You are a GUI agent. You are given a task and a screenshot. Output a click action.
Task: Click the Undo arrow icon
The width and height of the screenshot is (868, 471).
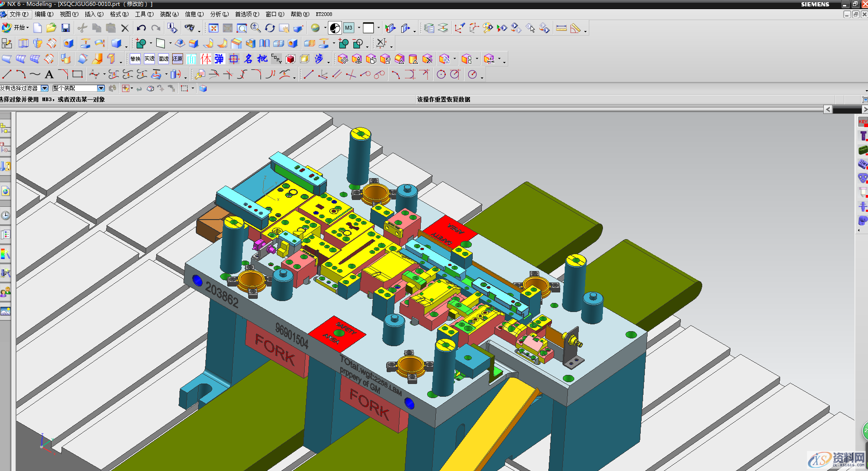(141, 28)
